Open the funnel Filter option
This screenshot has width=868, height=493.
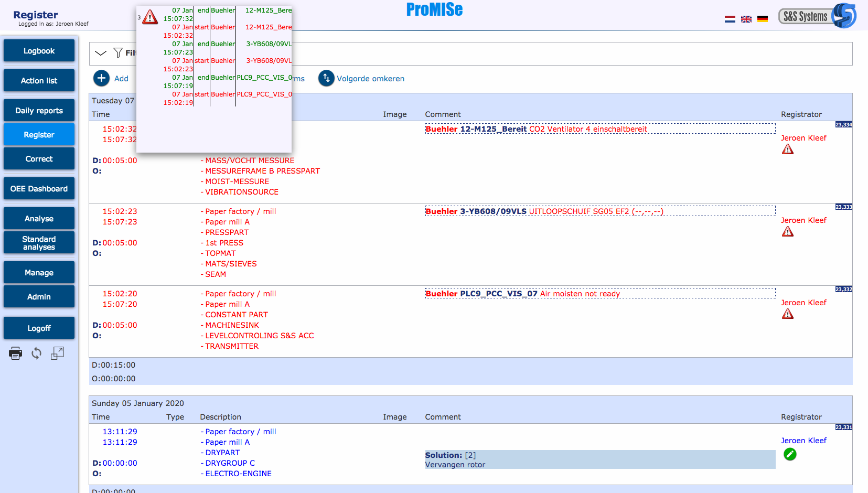pyautogui.click(x=118, y=53)
